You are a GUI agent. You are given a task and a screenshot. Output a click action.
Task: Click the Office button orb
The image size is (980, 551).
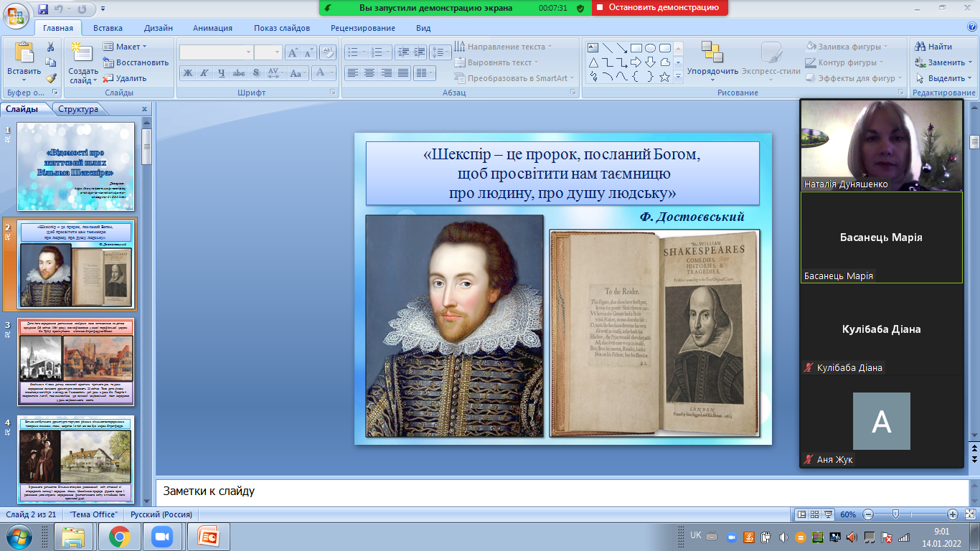(x=16, y=14)
